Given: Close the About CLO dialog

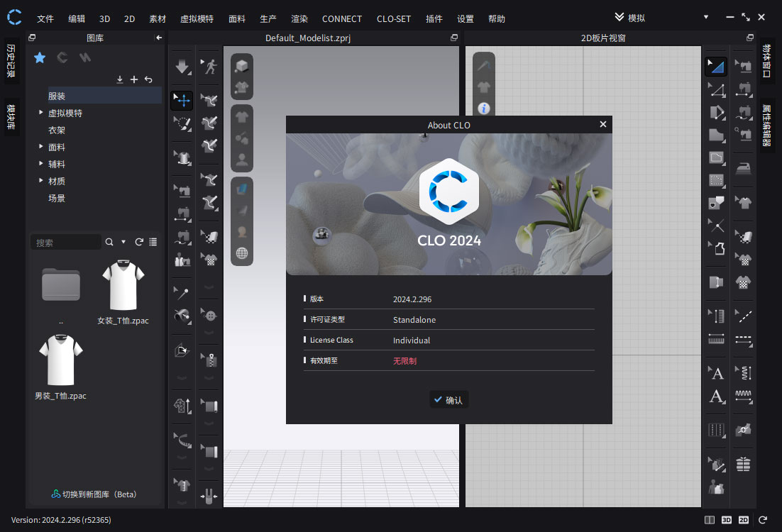Looking at the screenshot, I should (603, 124).
